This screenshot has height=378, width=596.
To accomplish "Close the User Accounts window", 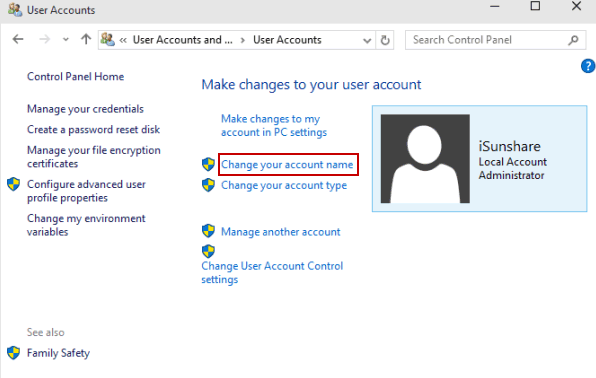I will click(x=576, y=6).
